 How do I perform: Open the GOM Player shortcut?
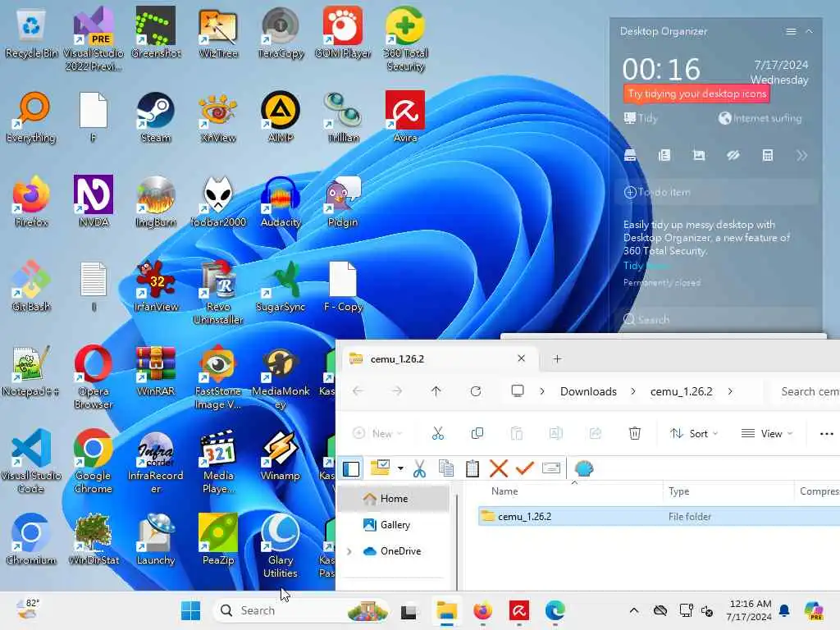pyautogui.click(x=343, y=32)
